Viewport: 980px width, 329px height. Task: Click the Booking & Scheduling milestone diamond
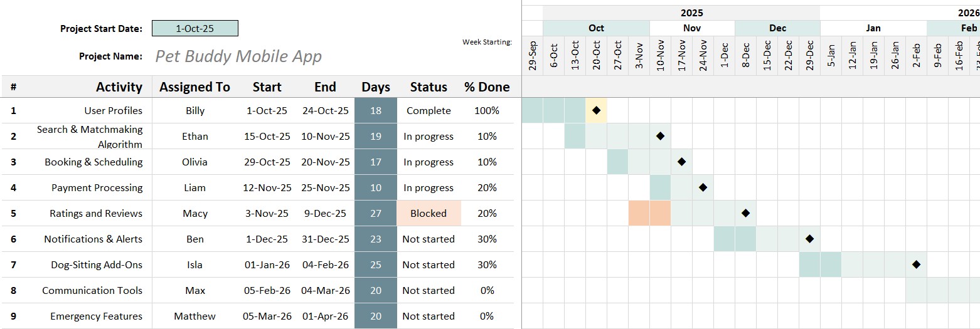(x=681, y=162)
